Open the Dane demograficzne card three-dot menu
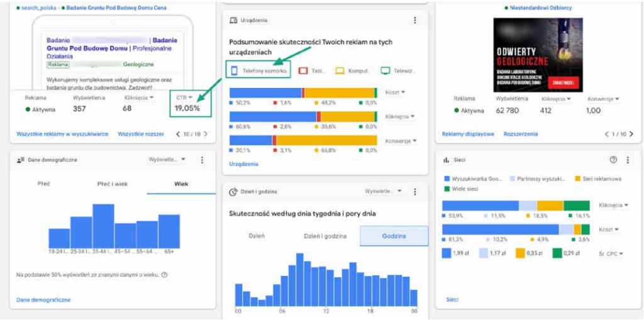The height and width of the screenshot is (320, 644). (202, 160)
